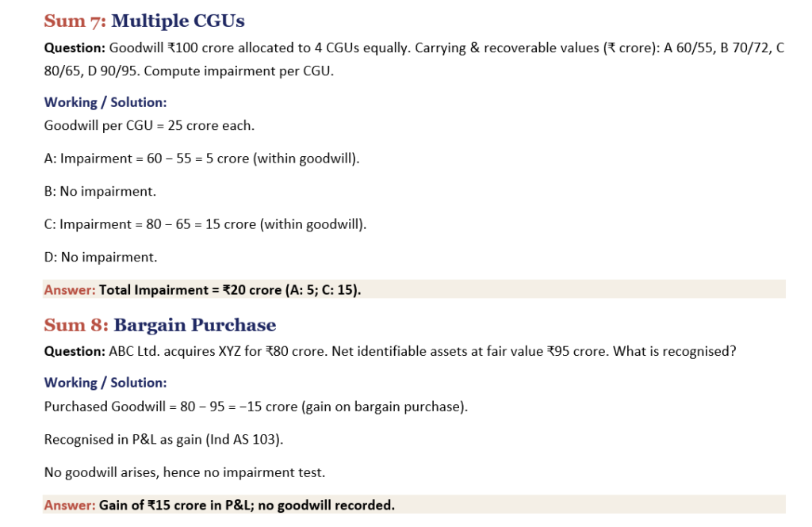Image resolution: width=812 pixels, height=527 pixels.
Task: Click the 'C: Impairment = 80 – 65' line
Action: [x=205, y=224]
